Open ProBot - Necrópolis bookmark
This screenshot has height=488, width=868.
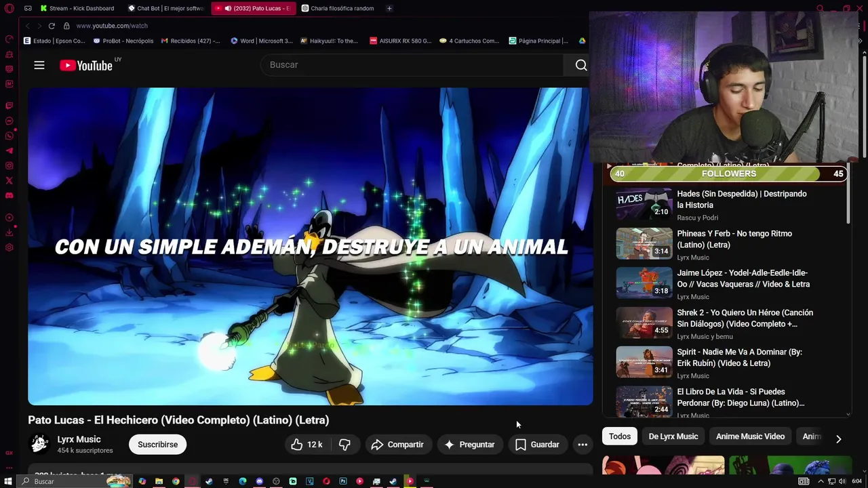click(123, 41)
